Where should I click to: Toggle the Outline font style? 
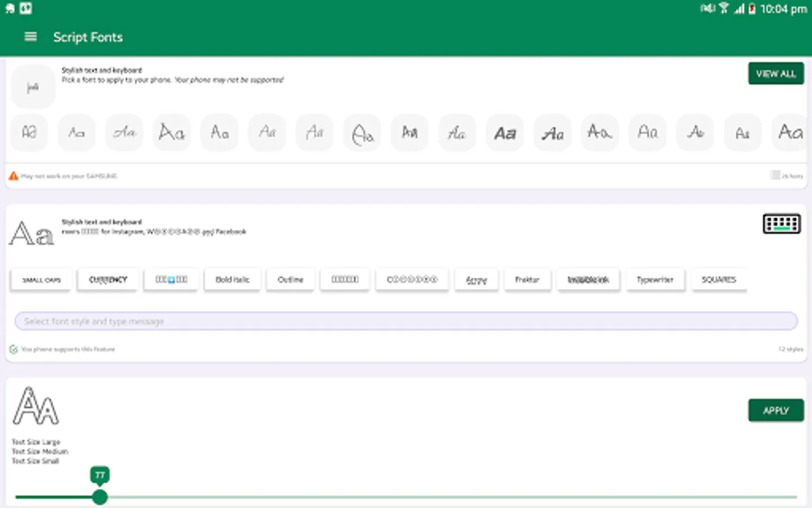[x=290, y=279]
